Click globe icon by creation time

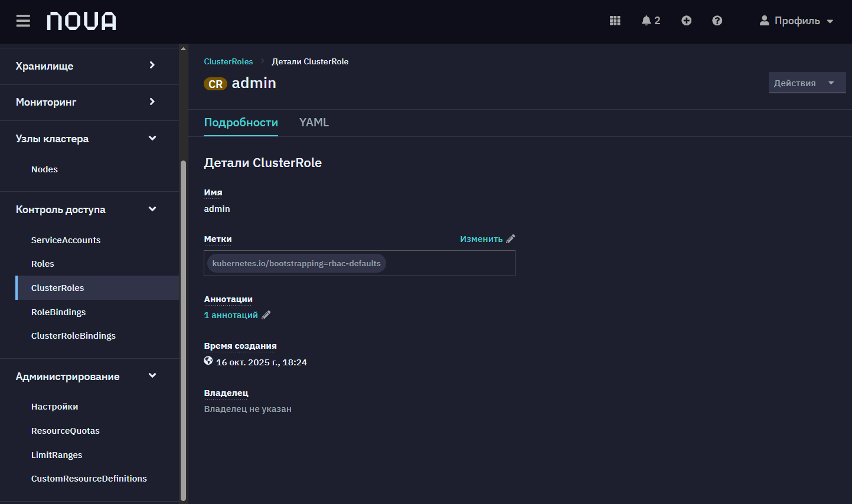click(208, 361)
